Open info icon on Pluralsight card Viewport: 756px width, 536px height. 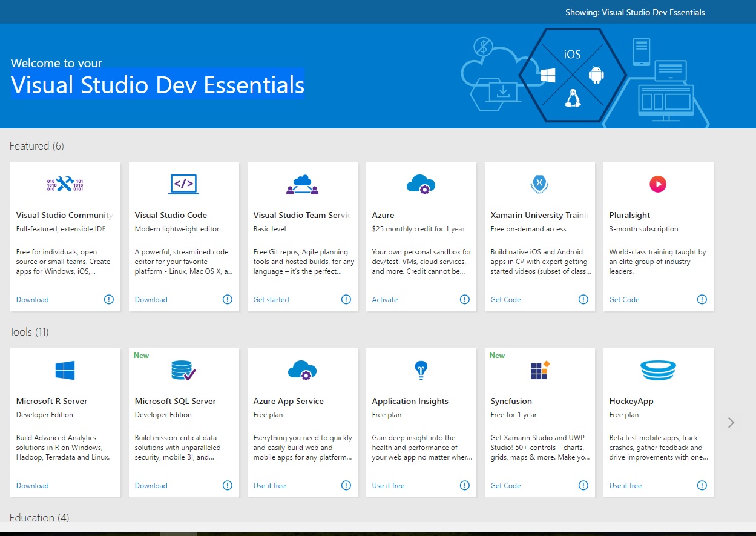point(702,299)
